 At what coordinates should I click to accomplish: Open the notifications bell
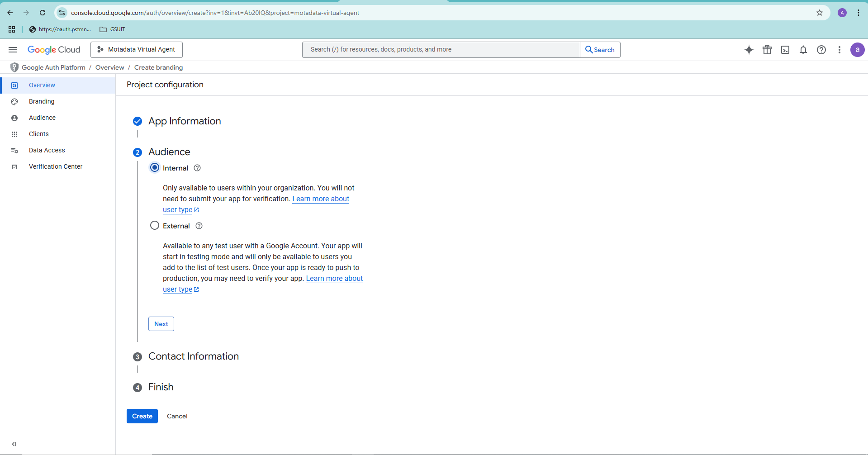tap(803, 50)
